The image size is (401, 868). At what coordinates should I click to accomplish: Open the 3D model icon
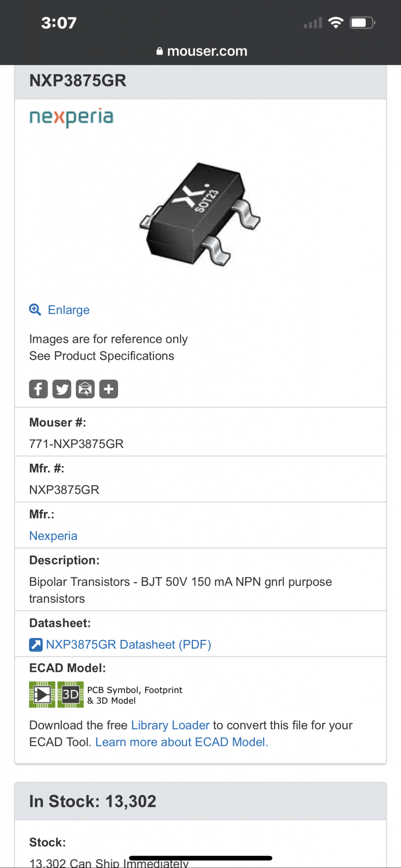click(71, 695)
